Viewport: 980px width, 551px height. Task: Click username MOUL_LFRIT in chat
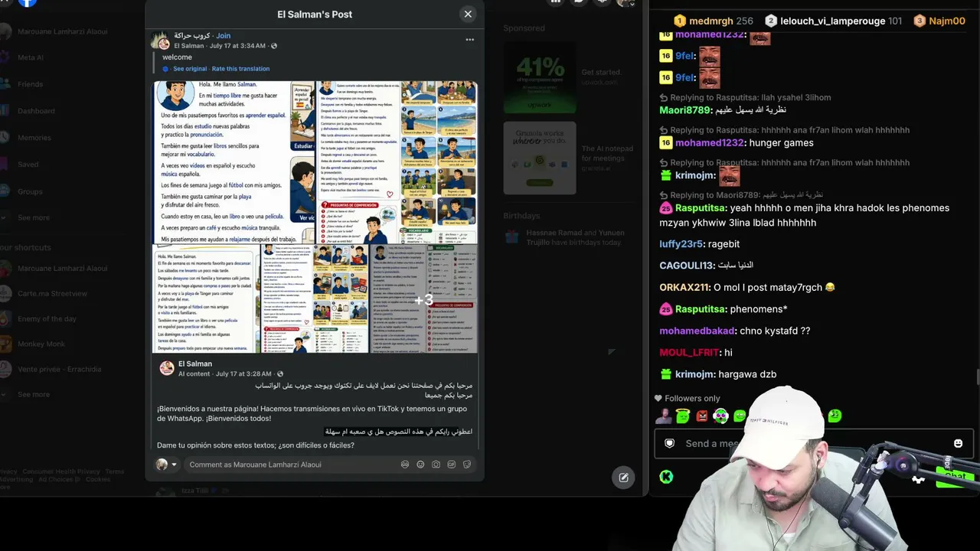[x=689, y=353]
